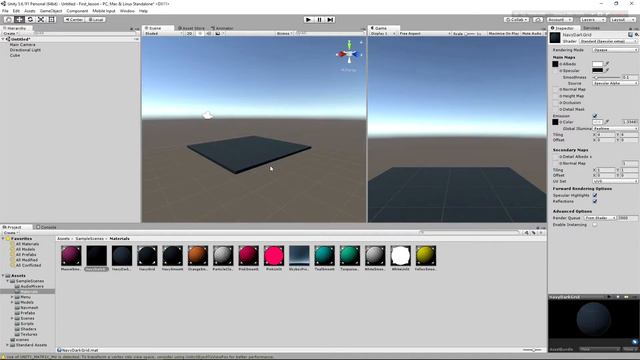Click Project panel search-by-type icon
640x360 pixels.
(x=527, y=233)
